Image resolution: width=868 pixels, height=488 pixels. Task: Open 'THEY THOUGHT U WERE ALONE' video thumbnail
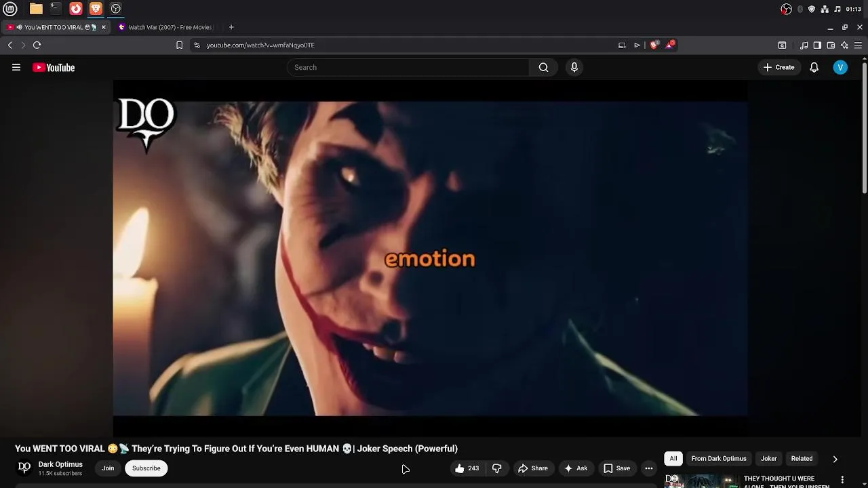click(701, 481)
